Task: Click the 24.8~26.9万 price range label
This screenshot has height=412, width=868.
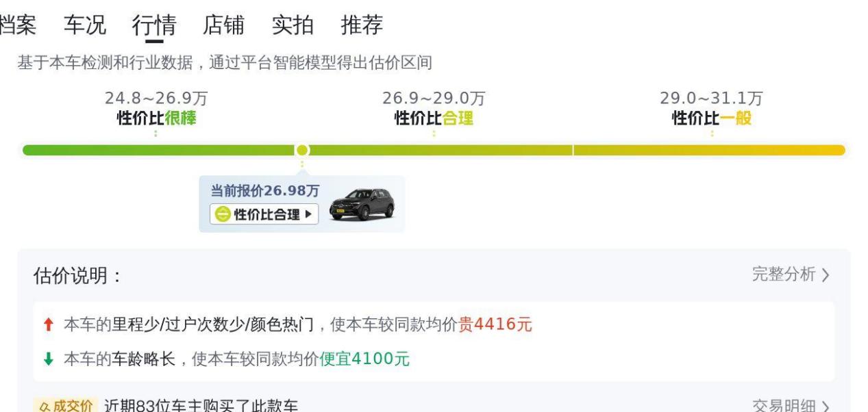Action: [156, 99]
